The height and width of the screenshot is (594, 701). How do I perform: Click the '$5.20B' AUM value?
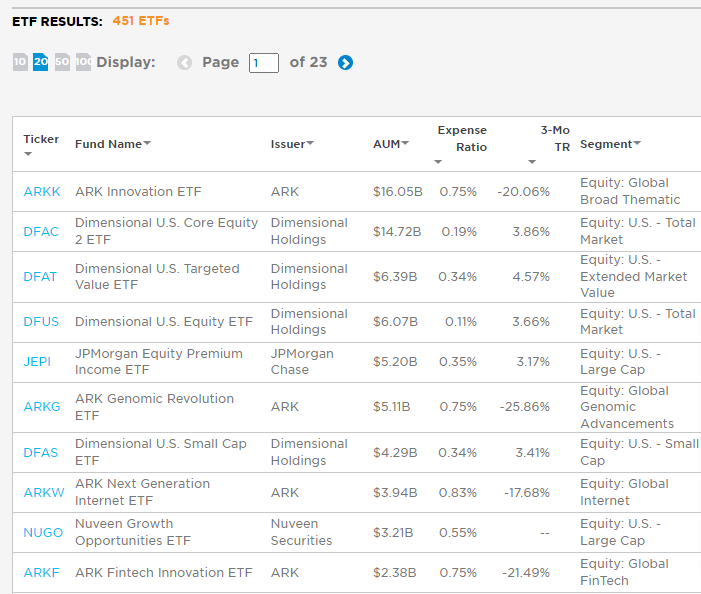click(395, 362)
